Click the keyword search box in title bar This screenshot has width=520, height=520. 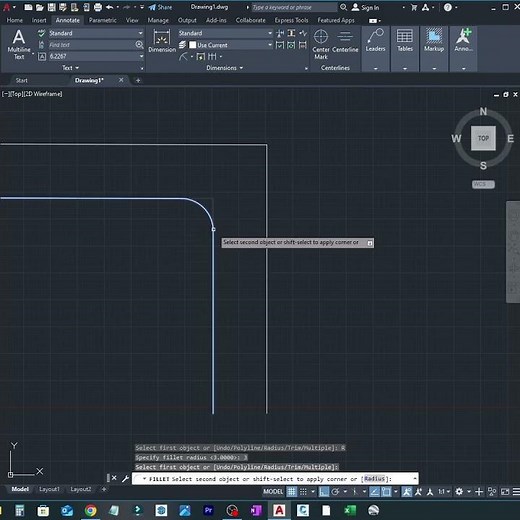click(294, 7)
